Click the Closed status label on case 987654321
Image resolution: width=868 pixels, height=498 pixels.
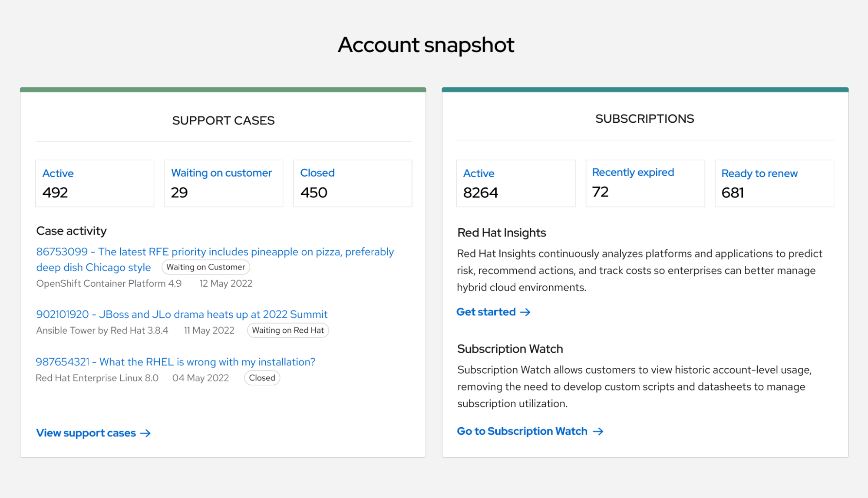[x=262, y=378]
